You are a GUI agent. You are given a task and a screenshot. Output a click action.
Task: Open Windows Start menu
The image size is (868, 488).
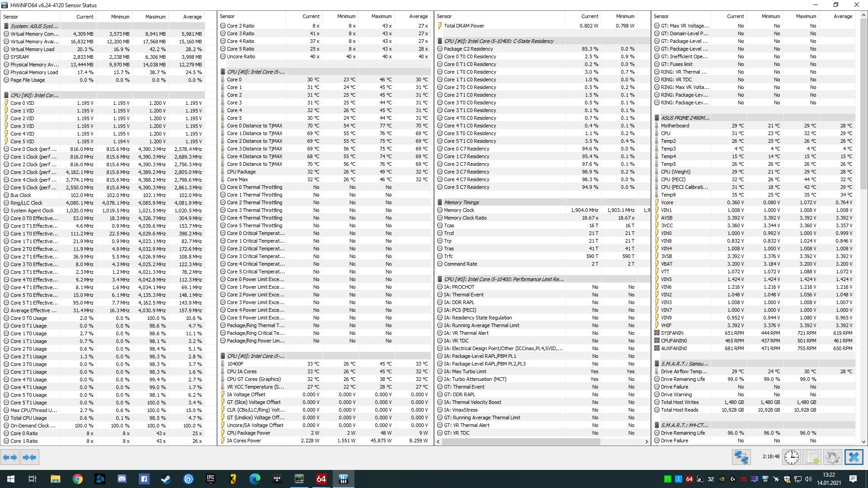coord(11,479)
